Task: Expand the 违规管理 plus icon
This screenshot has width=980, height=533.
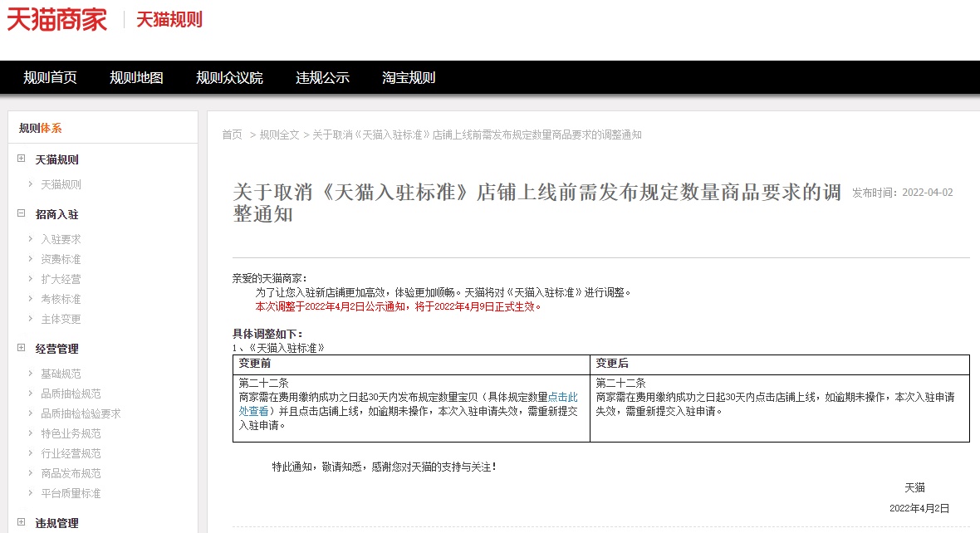Action: coord(22,522)
